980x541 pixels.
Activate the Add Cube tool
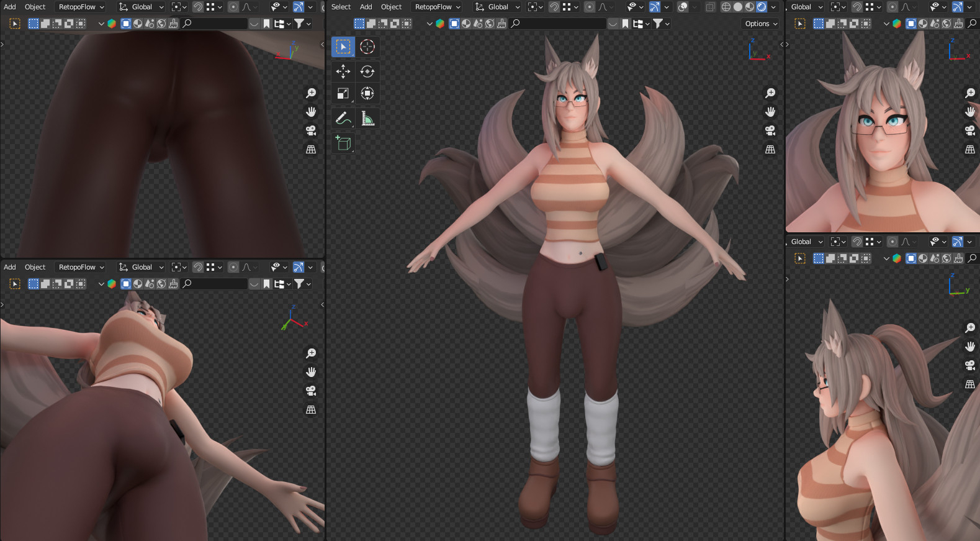pyautogui.click(x=343, y=143)
